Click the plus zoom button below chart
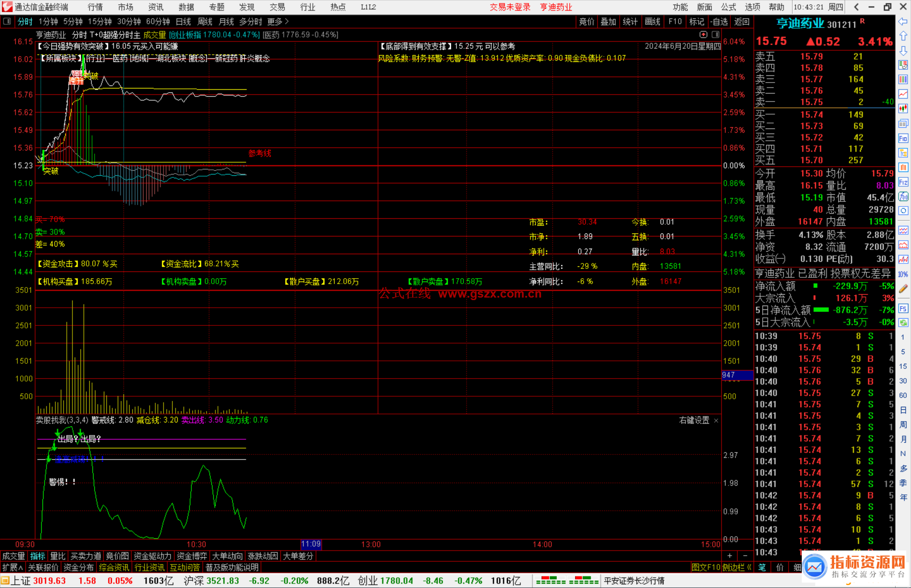This screenshot has height=588, width=911. coord(730,556)
